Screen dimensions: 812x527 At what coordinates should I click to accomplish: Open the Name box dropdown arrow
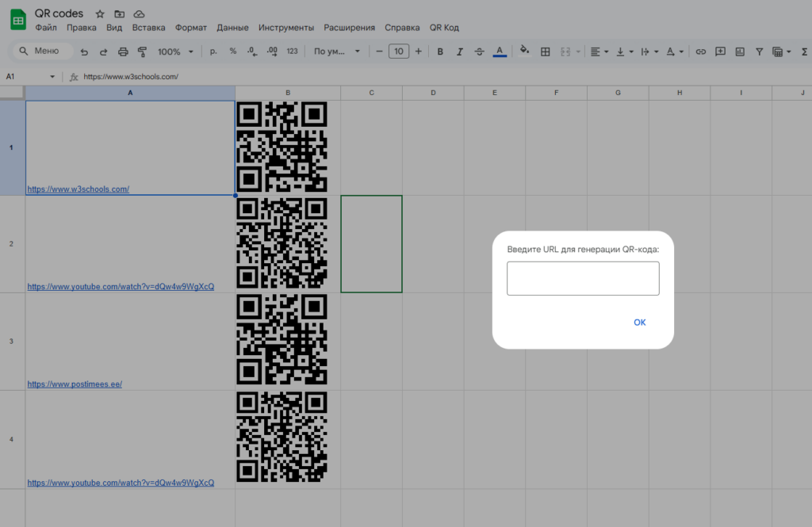52,77
